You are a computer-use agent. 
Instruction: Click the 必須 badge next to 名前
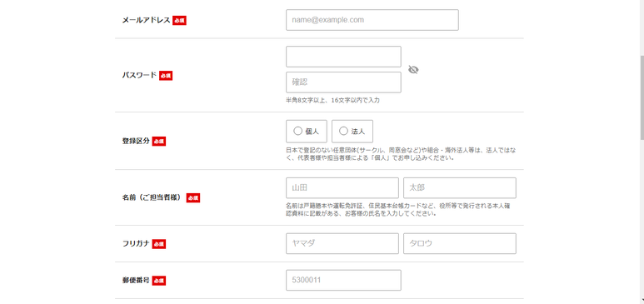point(193,197)
